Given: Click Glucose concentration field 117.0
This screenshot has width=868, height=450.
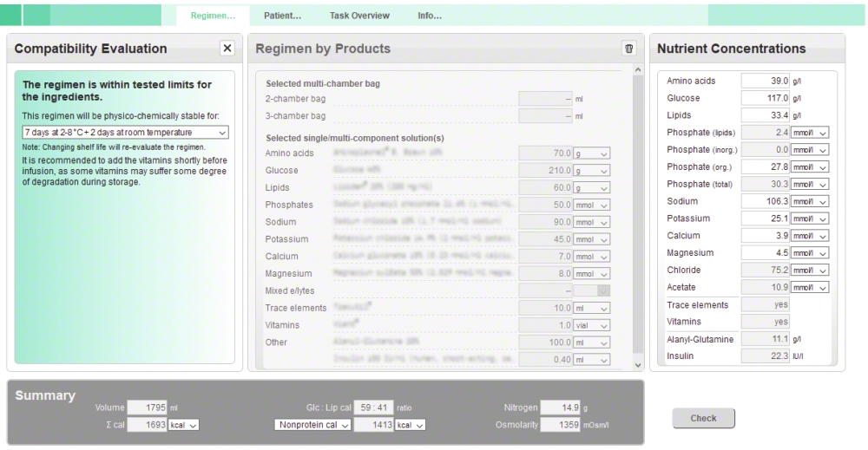Looking at the screenshot, I should (765, 98).
